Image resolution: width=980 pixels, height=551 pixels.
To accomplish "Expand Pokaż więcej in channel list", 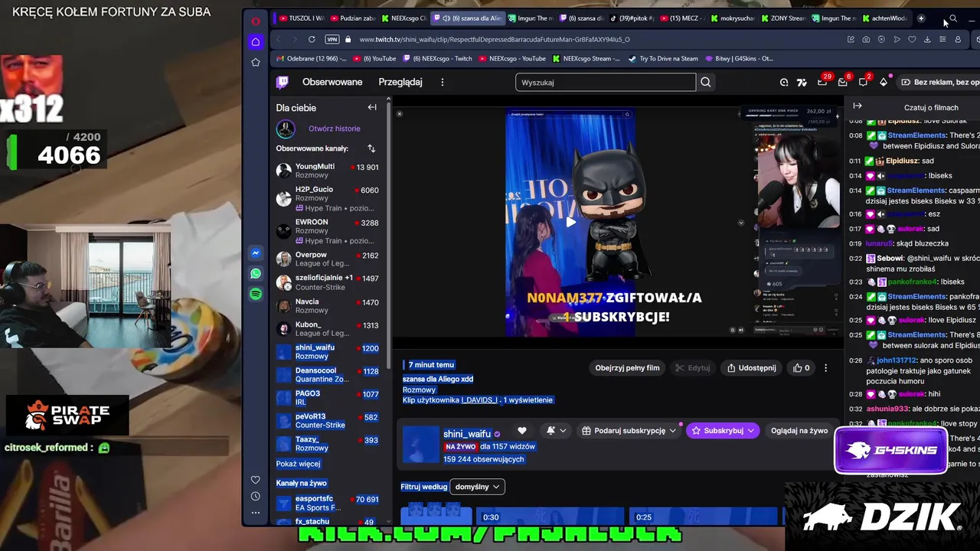I will [x=298, y=464].
